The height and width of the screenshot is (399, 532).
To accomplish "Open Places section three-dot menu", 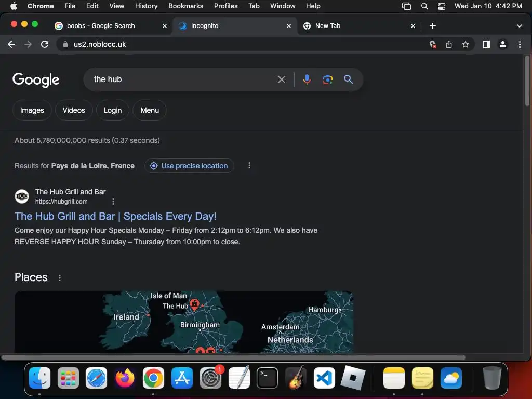I will click(x=60, y=278).
